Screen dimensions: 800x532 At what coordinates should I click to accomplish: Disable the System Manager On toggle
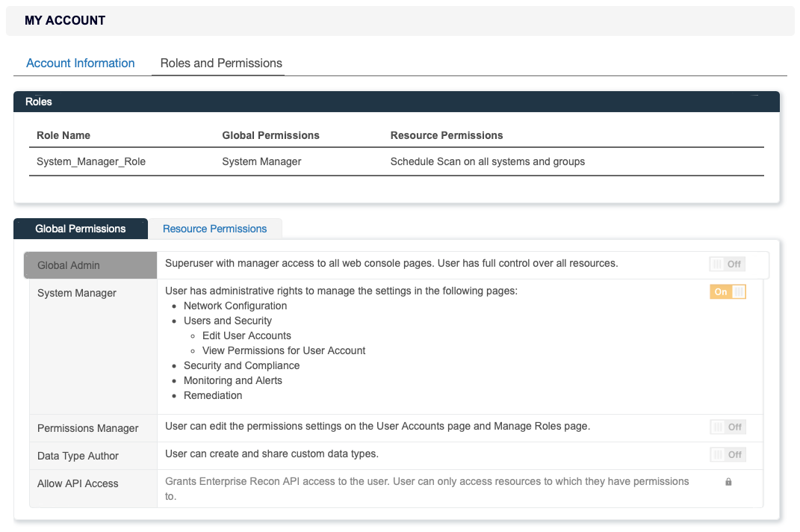tap(727, 291)
